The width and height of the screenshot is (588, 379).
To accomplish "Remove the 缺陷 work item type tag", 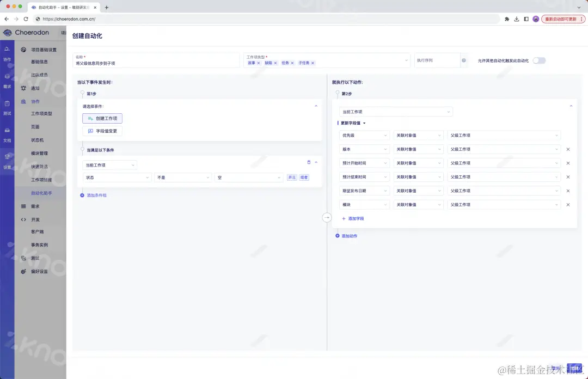I will [275, 63].
